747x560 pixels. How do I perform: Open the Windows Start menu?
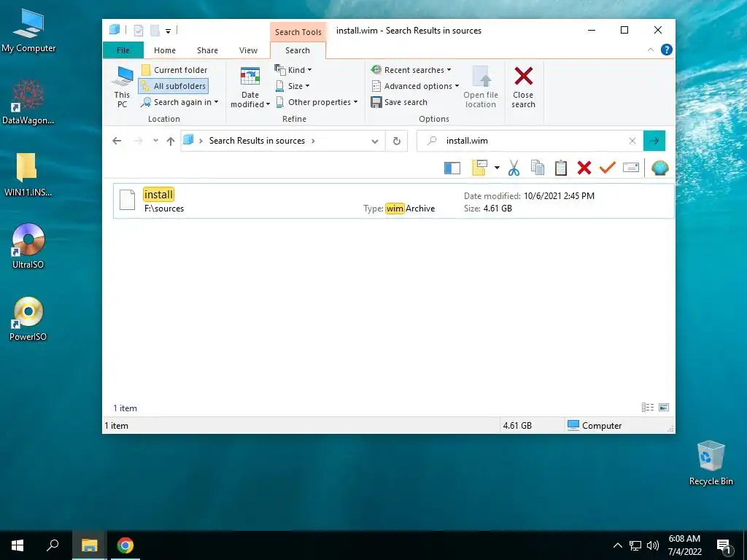[x=18, y=545]
